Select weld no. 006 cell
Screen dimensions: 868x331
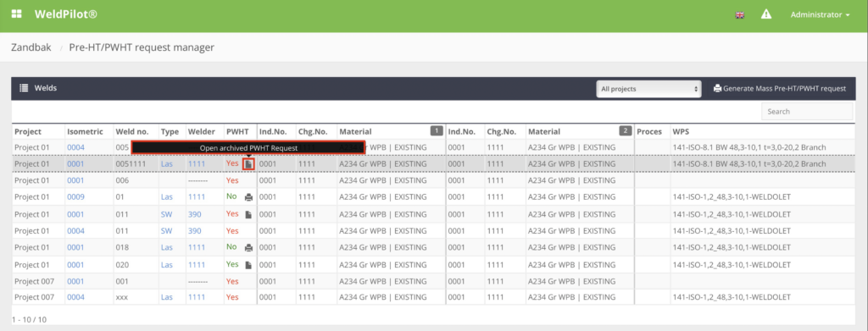coord(122,180)
